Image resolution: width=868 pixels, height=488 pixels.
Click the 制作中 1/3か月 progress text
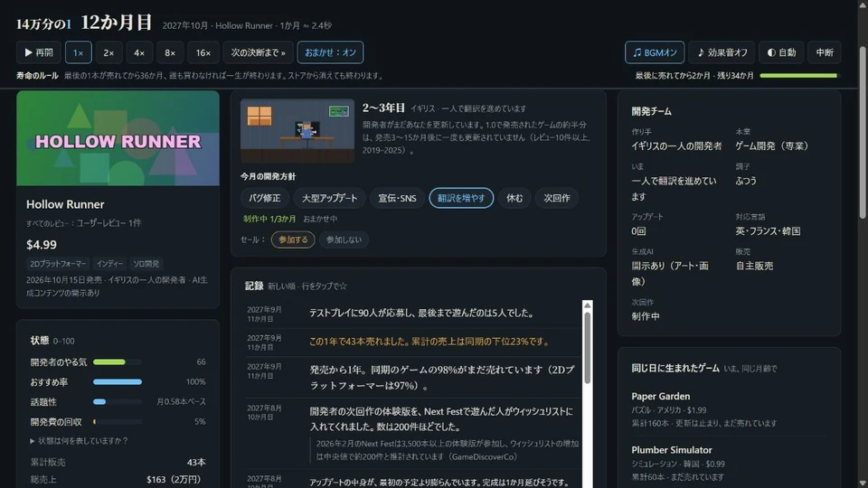click(269, 219)
